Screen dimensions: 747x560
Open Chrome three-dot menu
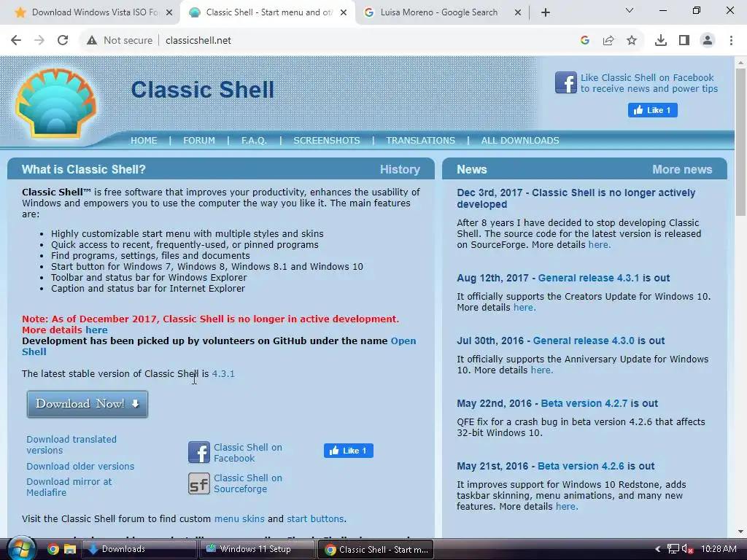coord(731,41)
